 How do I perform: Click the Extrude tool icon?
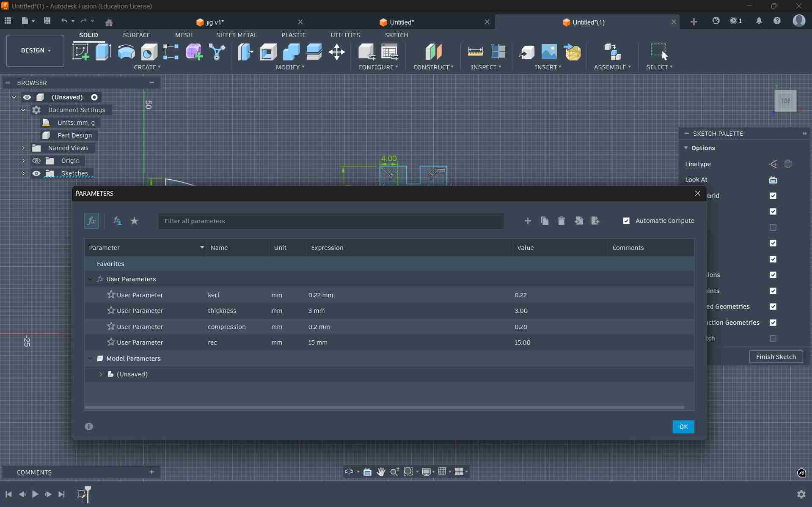point(103,52)
